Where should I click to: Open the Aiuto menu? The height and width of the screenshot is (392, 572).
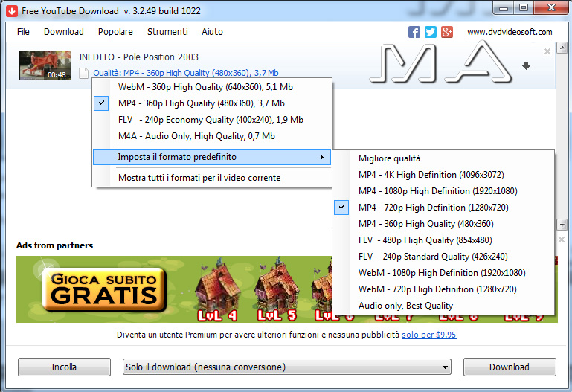pyautogui.click(x=212, y=32)
